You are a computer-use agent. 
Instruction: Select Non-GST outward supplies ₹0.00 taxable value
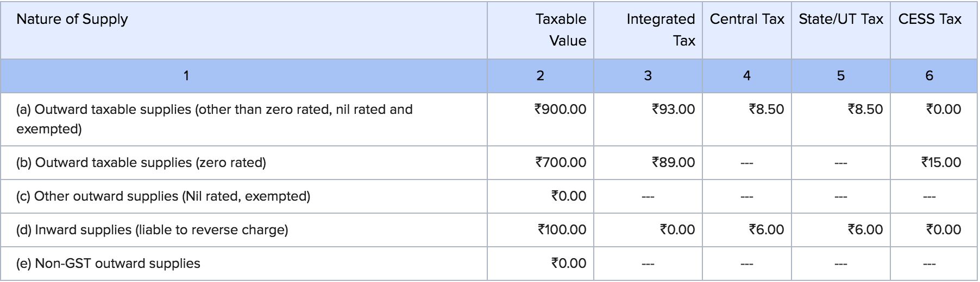tap(568, 264)
